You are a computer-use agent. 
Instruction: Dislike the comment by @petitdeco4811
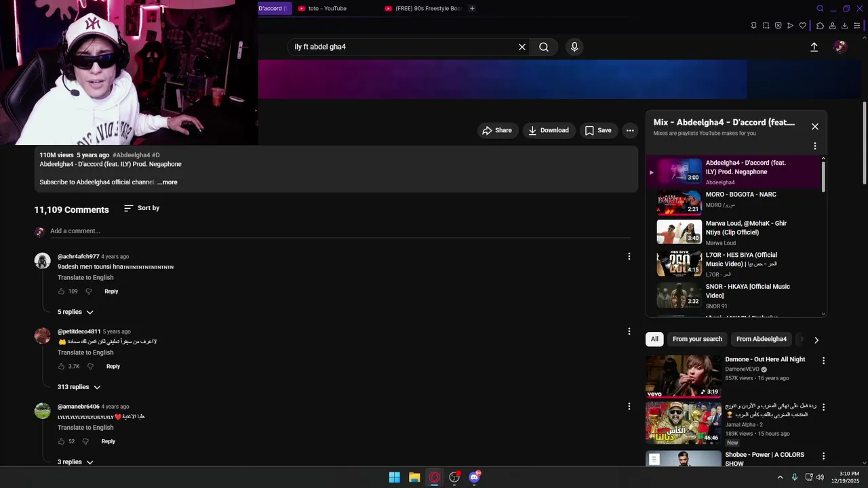coord(90,367)
